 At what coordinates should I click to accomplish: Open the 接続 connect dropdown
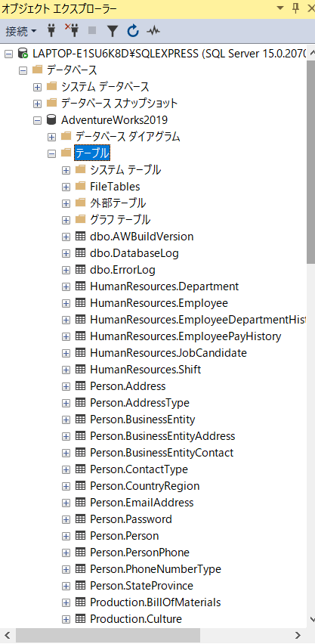pos(21,30)
